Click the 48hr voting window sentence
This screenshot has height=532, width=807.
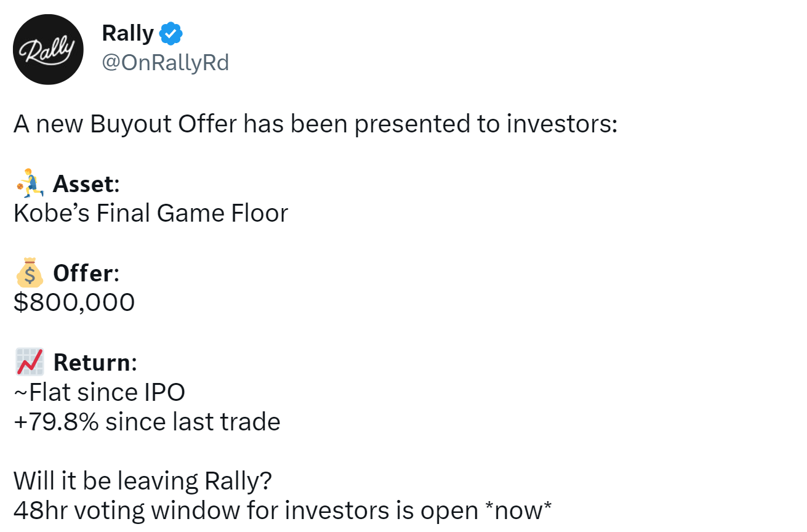pos(283,510)
